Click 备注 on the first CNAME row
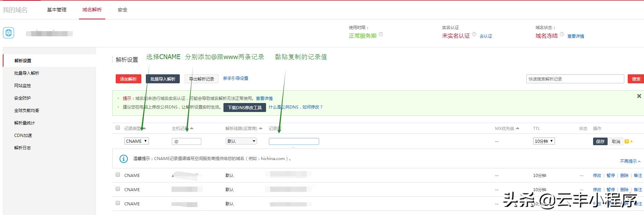This screenshot has height=215, width=644. (638, 175)
